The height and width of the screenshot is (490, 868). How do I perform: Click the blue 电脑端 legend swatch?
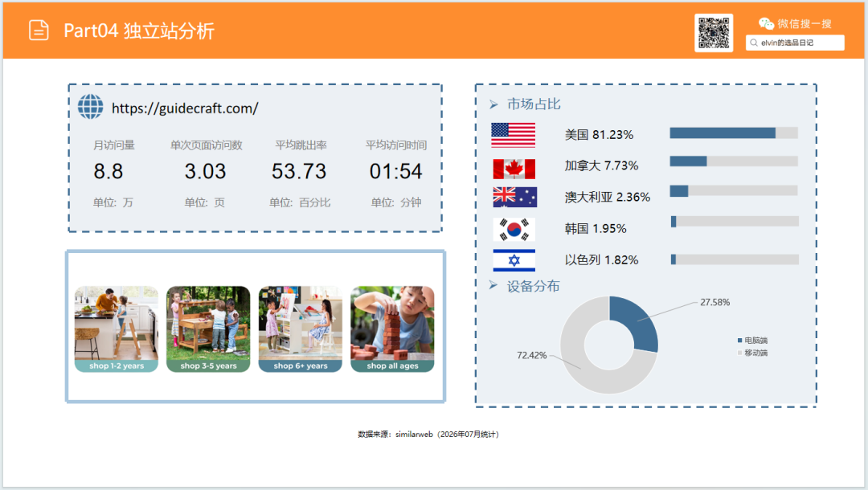click(x=739, y=340)
